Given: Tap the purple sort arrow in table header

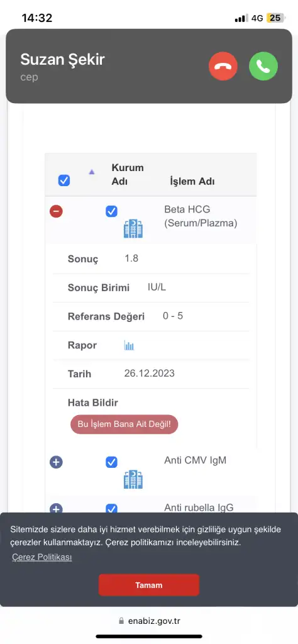Looking at the screenshot, I should click(x=92, y=172).
